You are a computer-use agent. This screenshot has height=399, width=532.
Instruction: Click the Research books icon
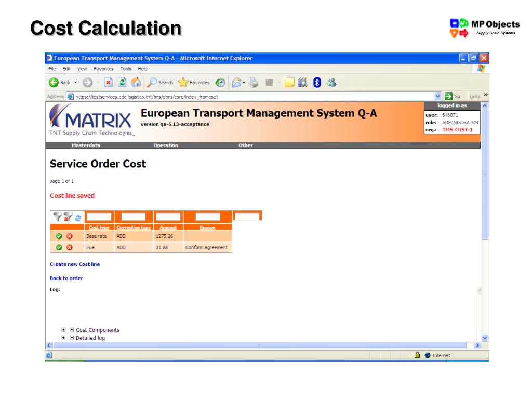point(303,83)
